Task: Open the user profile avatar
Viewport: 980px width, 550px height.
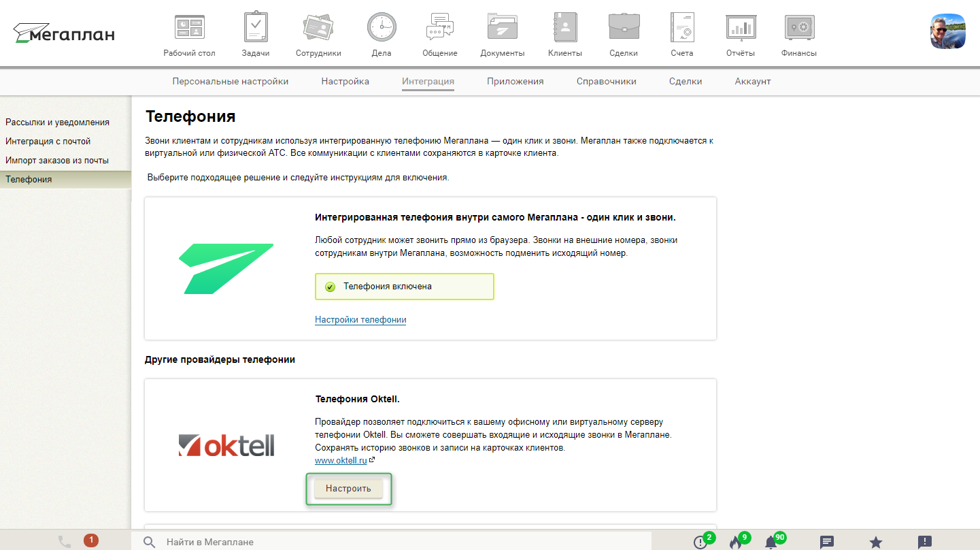Action: click(x=948, y=31)
